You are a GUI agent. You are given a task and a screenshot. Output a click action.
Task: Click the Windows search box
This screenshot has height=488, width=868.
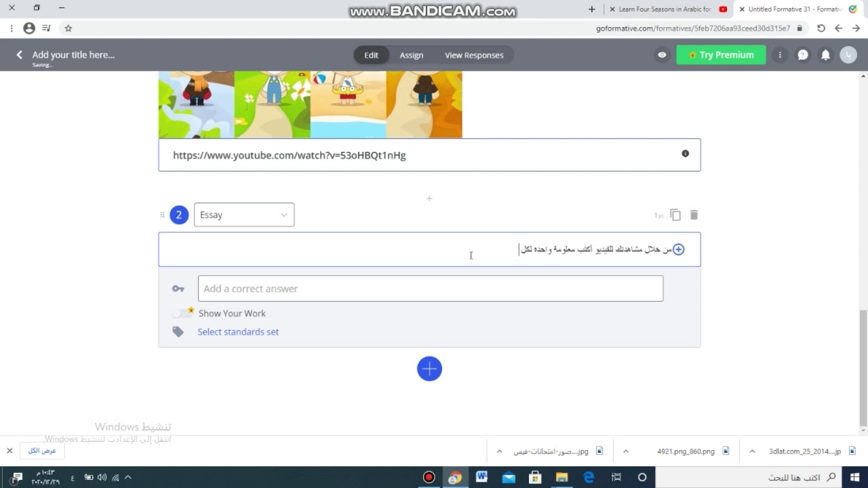749,477
